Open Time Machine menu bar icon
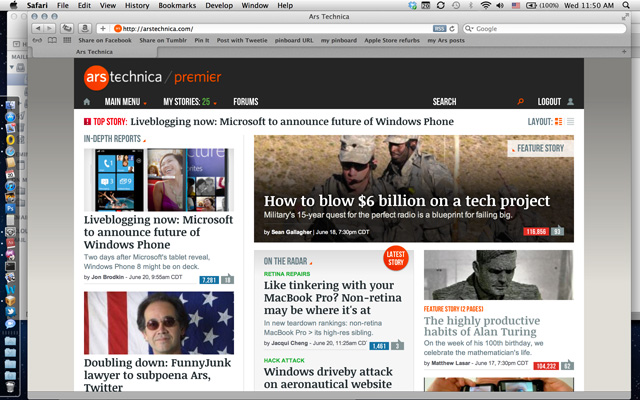Image resolution: width=640 pixels, height=400 pixels. click(456, 5)
